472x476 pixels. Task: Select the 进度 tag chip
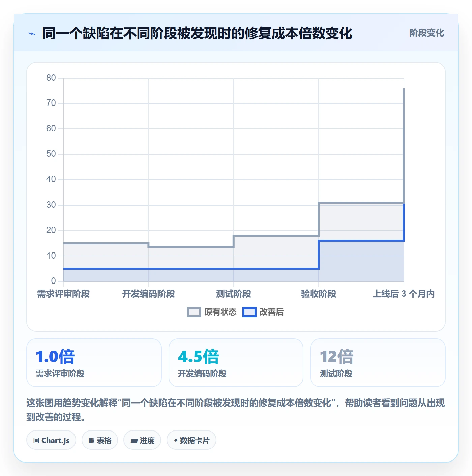point(142,440)
